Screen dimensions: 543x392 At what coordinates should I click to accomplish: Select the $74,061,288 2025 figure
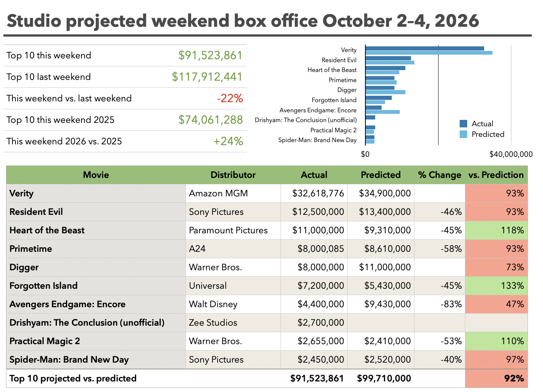210,120
